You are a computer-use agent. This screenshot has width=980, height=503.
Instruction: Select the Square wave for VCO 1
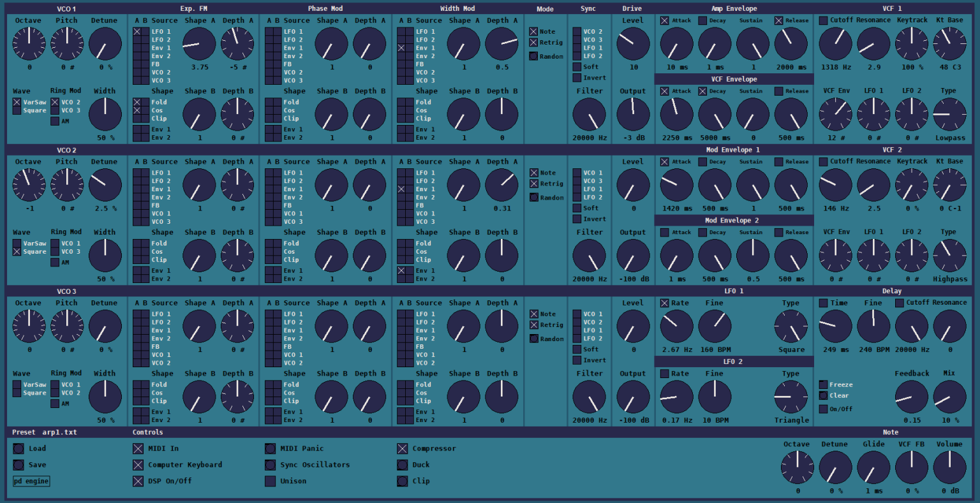(x=17, y=110)
